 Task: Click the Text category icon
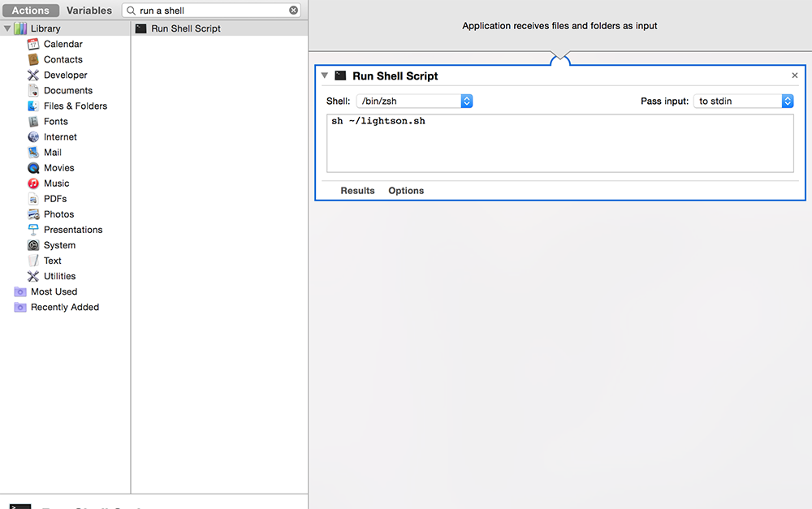(33, 261)
